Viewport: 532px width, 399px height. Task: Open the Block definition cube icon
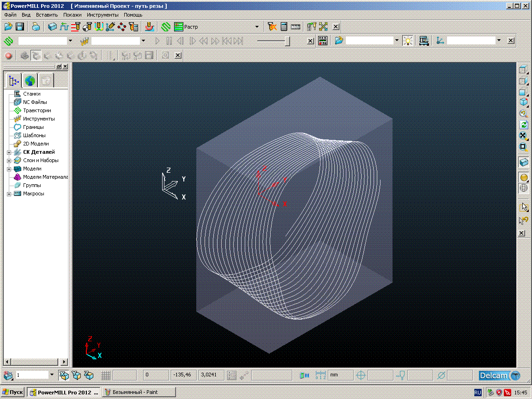(53, 27)
